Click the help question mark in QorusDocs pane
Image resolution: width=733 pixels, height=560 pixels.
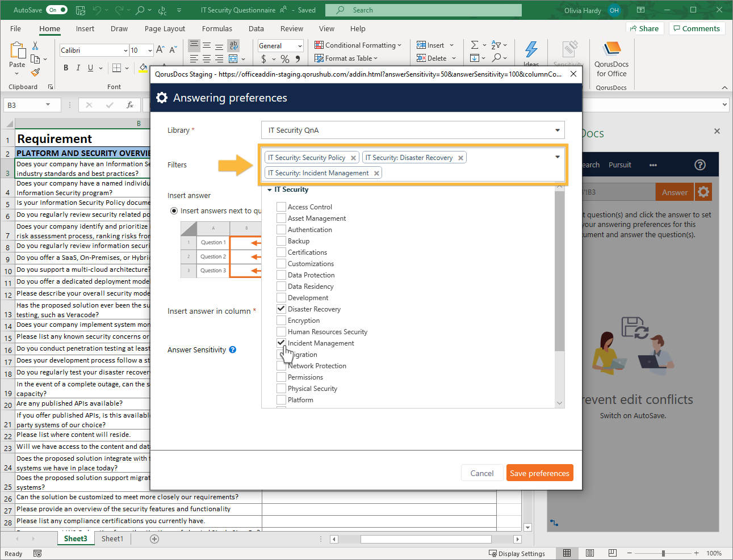[700, 165]
